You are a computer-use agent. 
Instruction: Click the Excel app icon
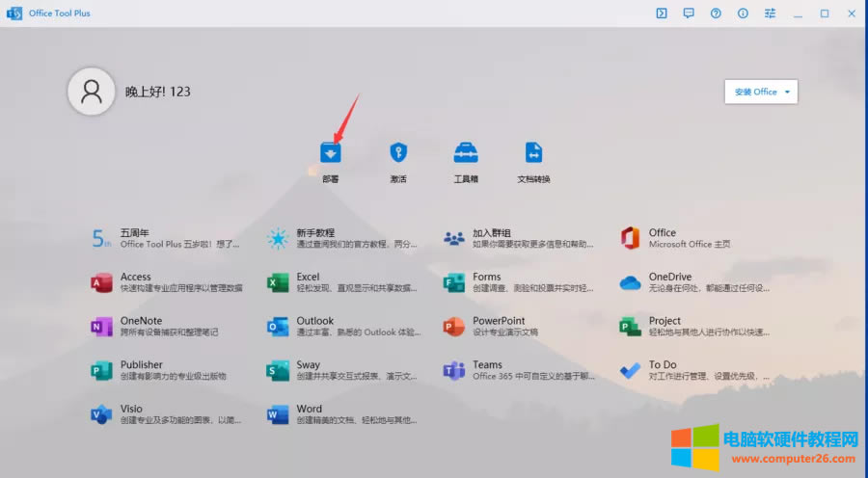pos(278,282)
